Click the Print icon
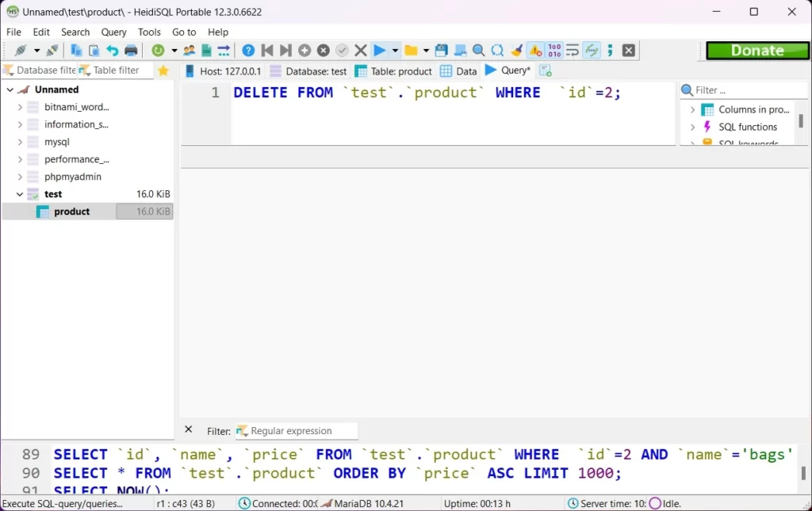This screenshot has width=812, height=511. click(x=131, y=50)
